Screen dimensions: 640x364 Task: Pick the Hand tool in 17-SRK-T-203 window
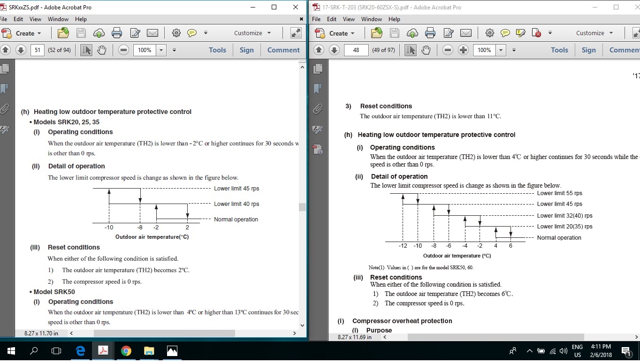(x=426, y=50)
